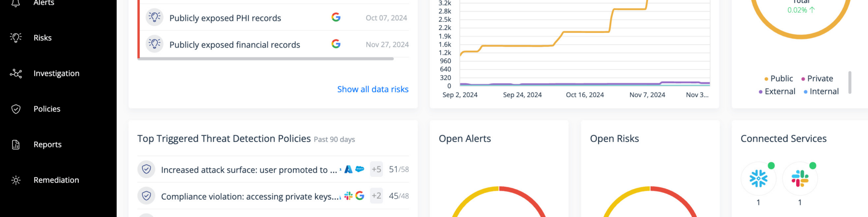
Task: Expand the +2 services badge
Action: tap(376, 196)
